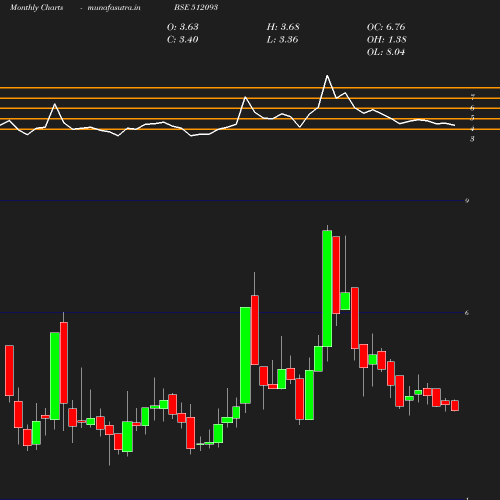Click the highest peak of the white line
500x500 pixels.
327,76
